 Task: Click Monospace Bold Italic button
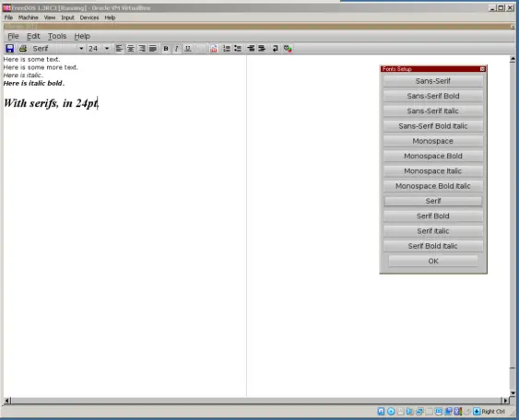(x=433, y=186)
